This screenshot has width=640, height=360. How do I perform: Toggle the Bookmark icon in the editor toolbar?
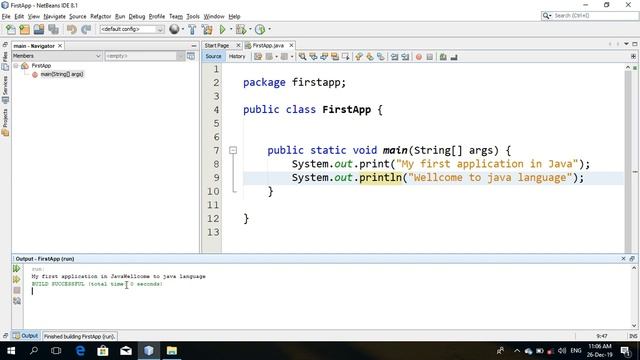[x=380, y=57]
